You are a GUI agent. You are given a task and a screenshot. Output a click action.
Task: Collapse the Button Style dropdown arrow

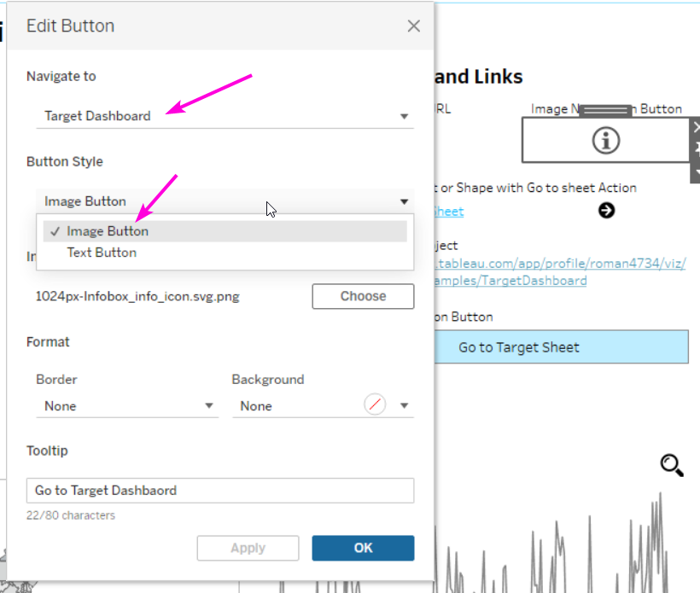coord(404,201)
